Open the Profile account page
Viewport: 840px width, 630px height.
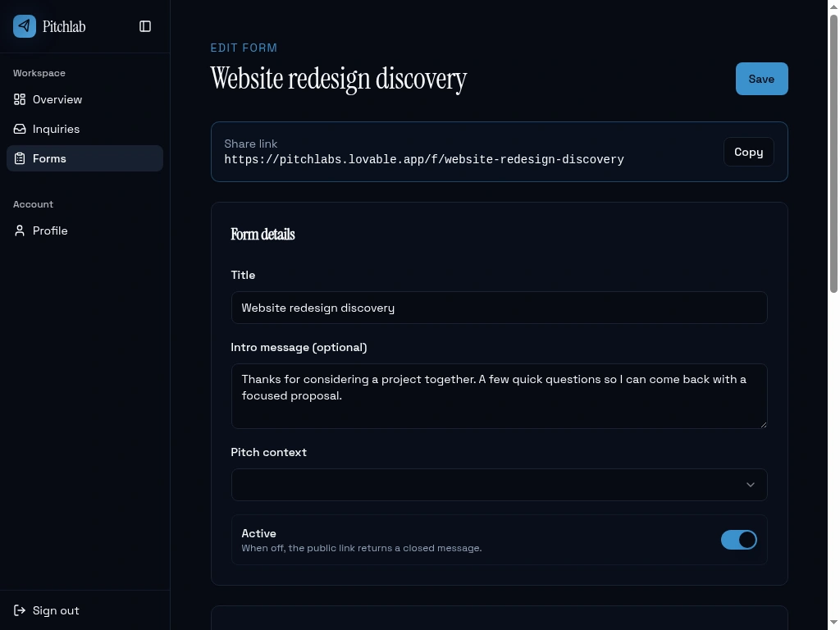pos(50,231)
